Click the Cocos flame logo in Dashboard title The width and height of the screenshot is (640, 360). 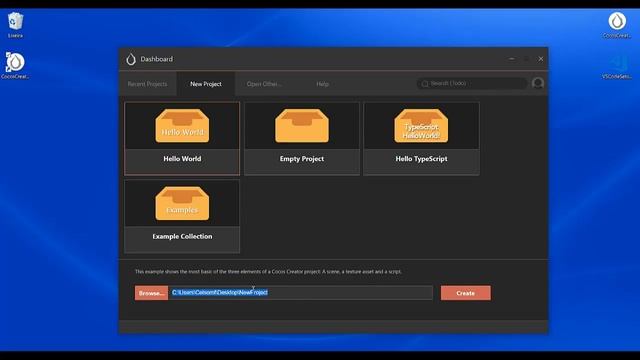[131, 59]
